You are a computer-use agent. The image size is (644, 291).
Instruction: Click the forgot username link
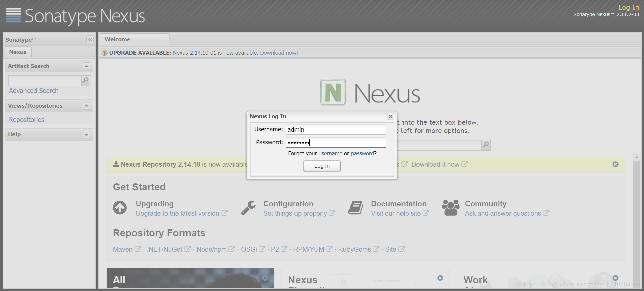(330, 153)
